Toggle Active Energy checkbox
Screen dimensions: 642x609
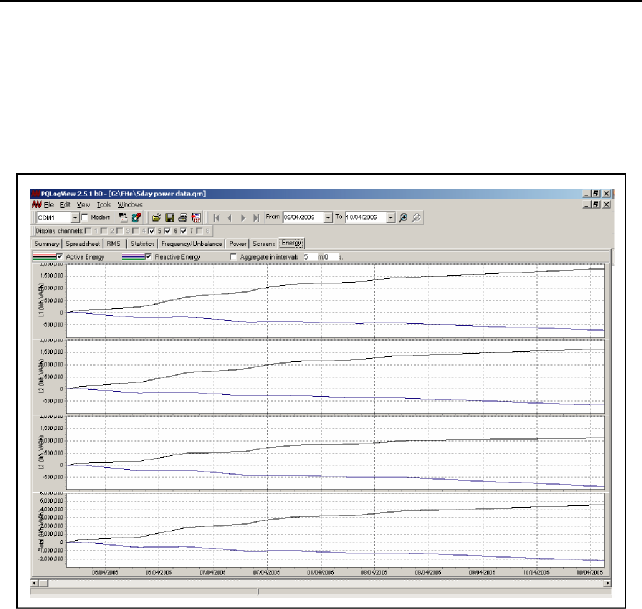[x=60, y=257]
